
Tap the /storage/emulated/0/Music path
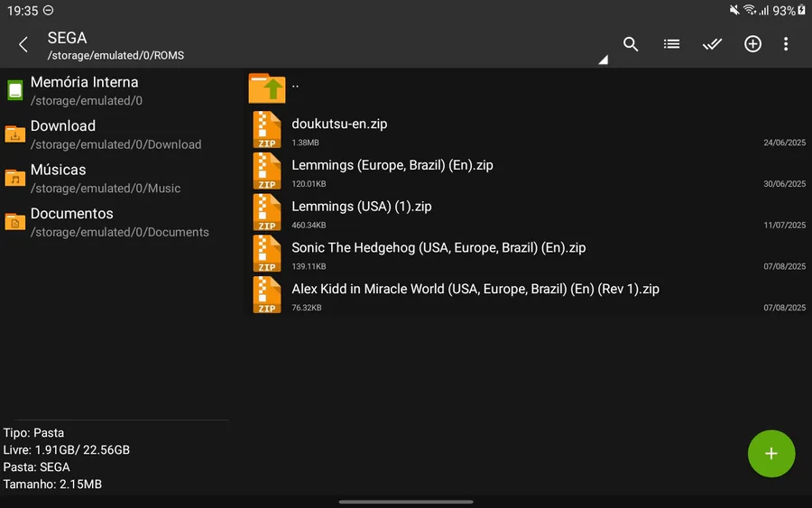click(x=106, y=189)
